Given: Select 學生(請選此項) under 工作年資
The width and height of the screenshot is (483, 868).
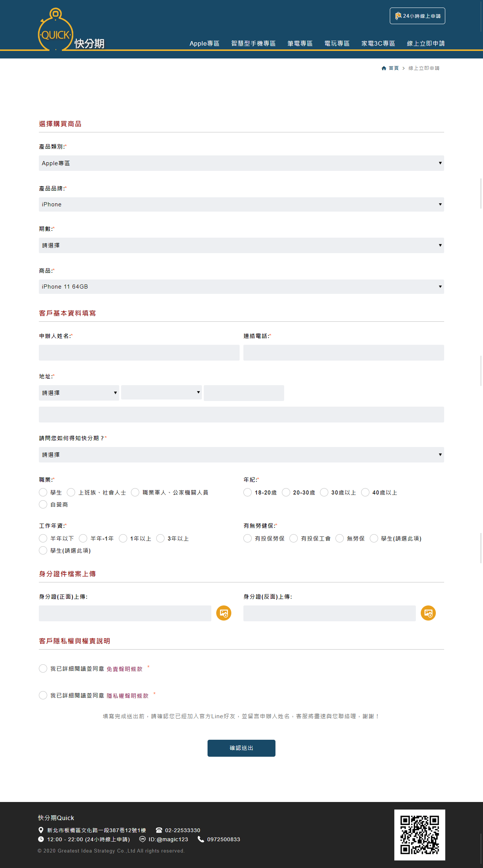Looking at the screenshot, I should pyautogui.click(x=43, y=550).
